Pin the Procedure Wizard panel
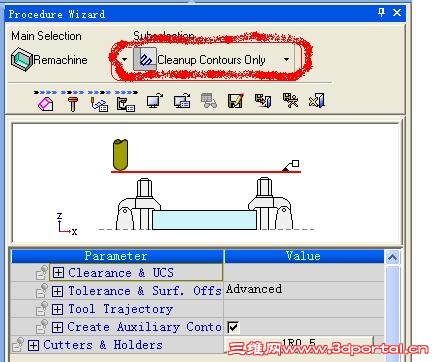448x362 pixels. (381, 13)
